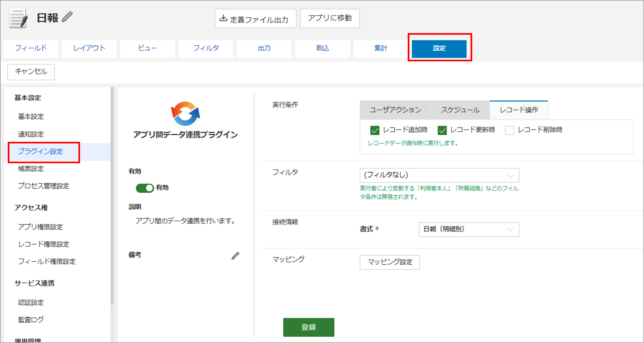The height and width of the screenshot is (343, 644).
Task: Click the アプリに移動 button
Action: click(330, 18)
